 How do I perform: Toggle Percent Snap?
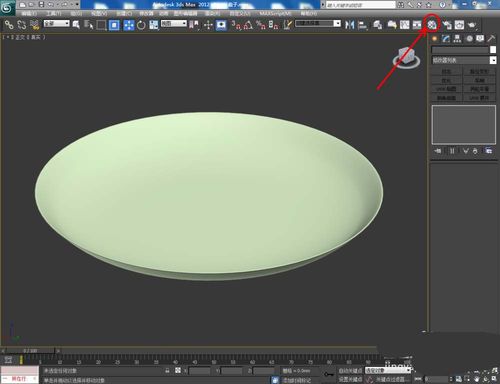261,25
